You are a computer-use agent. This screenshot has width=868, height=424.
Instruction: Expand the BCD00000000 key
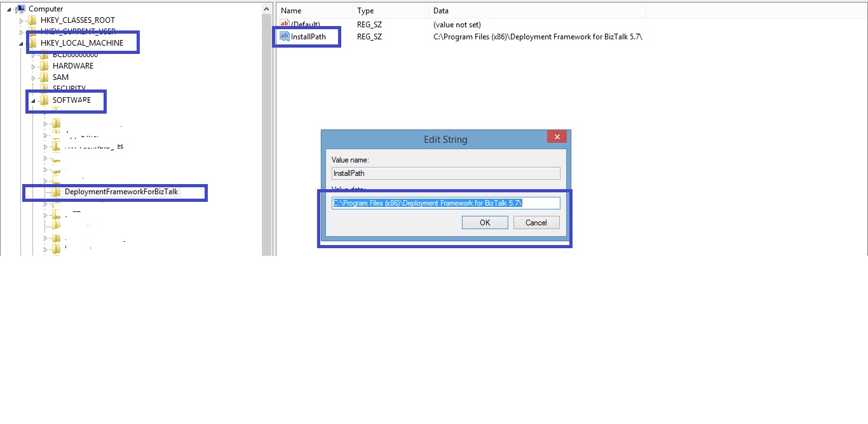(x=34, y=55)
